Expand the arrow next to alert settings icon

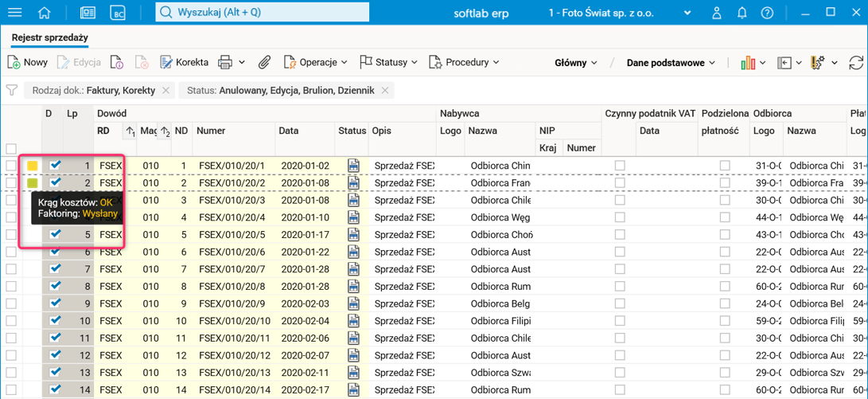pos(835,63)
